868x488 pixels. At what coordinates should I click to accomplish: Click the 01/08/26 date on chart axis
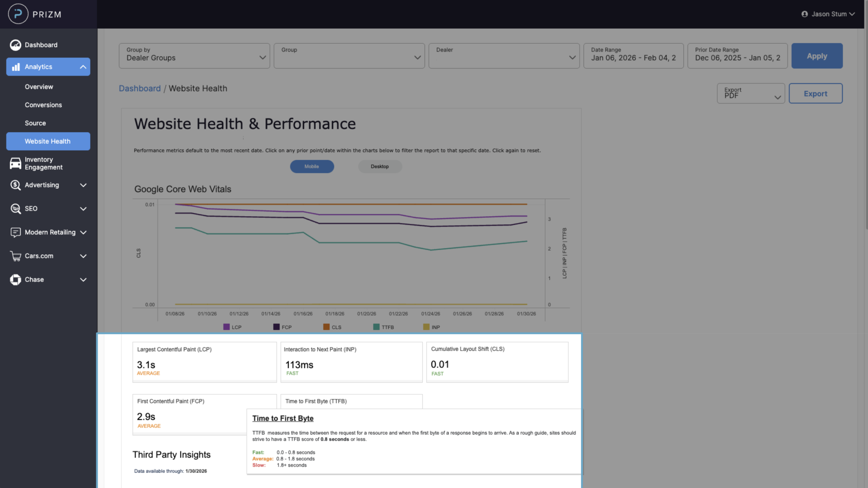pyautogui.click(x=175, y=314)
